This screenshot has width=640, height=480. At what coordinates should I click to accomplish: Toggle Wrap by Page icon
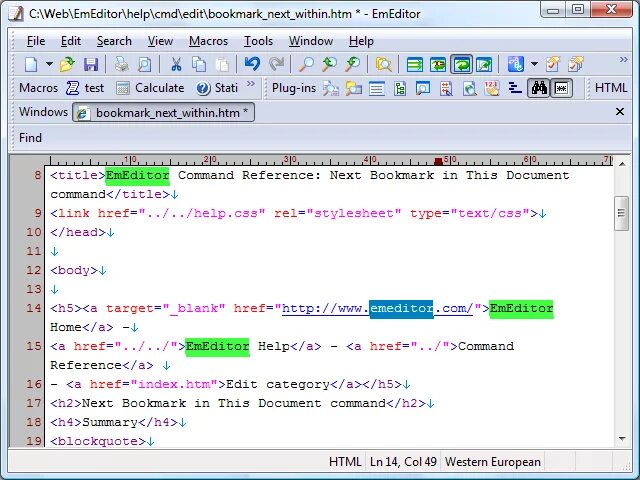pos(484,64)
